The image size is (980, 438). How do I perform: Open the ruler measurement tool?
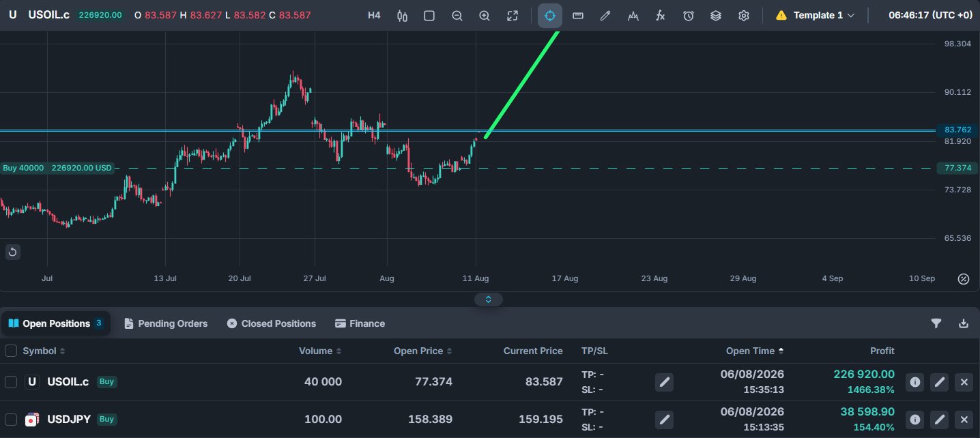[578, 16]
